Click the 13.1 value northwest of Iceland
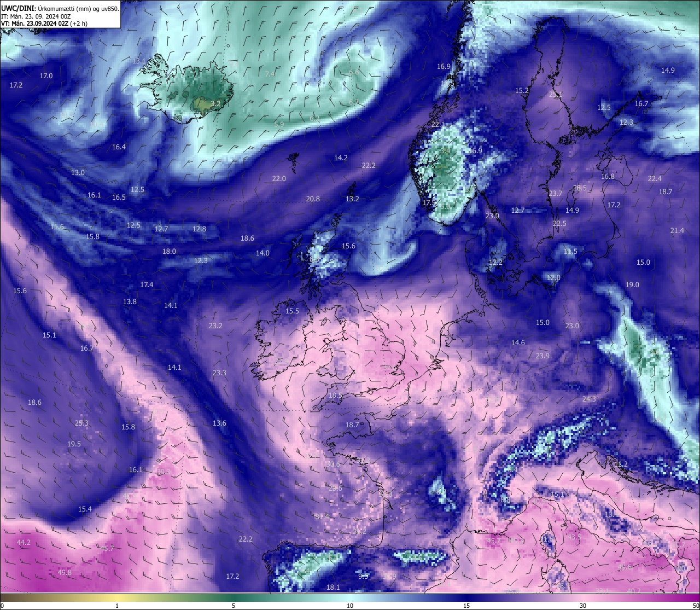This screenshot has width=700, height=610. [139, 61]
